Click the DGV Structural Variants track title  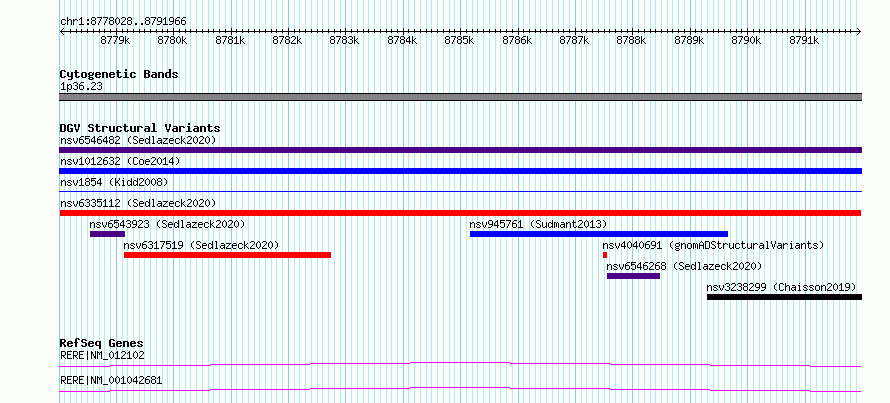coord(140,128)
